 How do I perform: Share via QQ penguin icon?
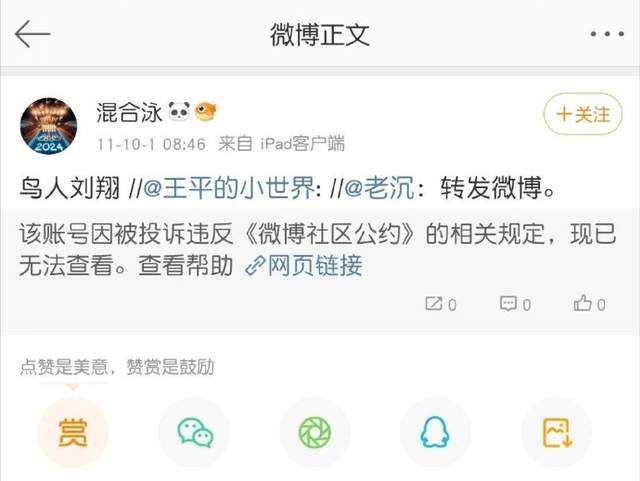pos(435,433)
